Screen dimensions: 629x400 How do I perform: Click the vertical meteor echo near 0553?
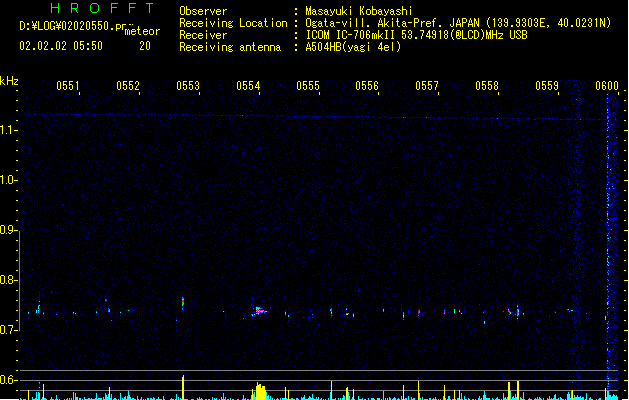[x=183, y=303]
